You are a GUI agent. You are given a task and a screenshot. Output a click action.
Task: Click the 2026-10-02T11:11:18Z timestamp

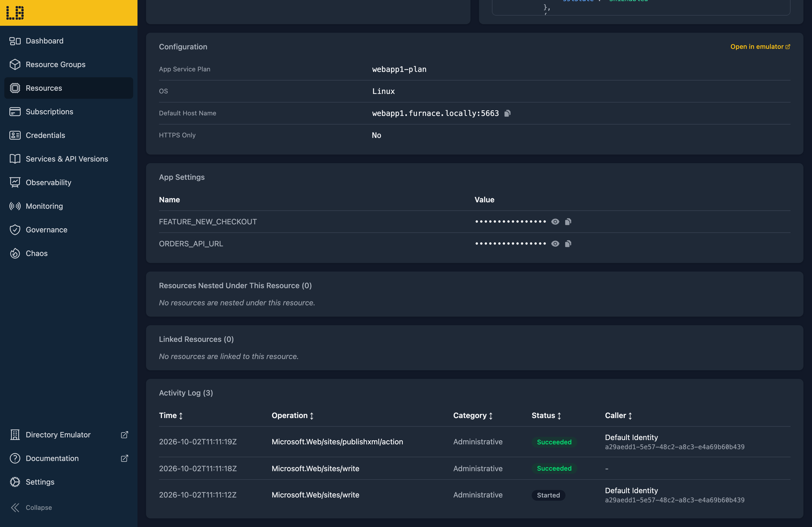(198, 468)
